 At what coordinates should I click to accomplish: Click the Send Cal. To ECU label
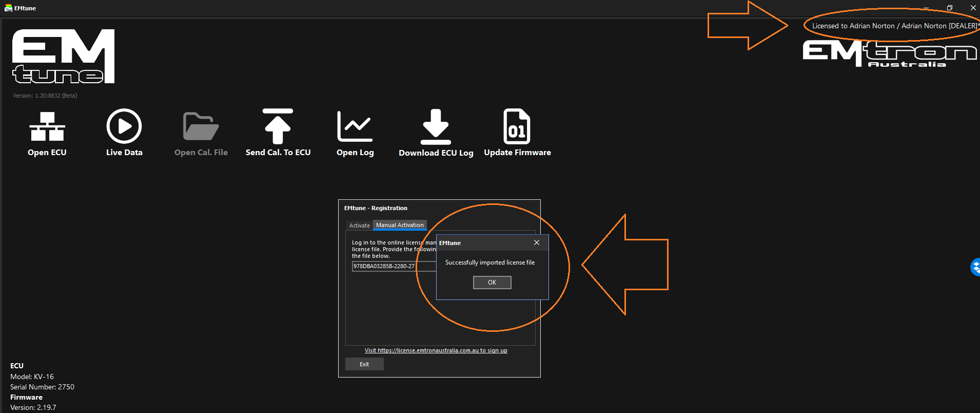[x=278, y=153]
